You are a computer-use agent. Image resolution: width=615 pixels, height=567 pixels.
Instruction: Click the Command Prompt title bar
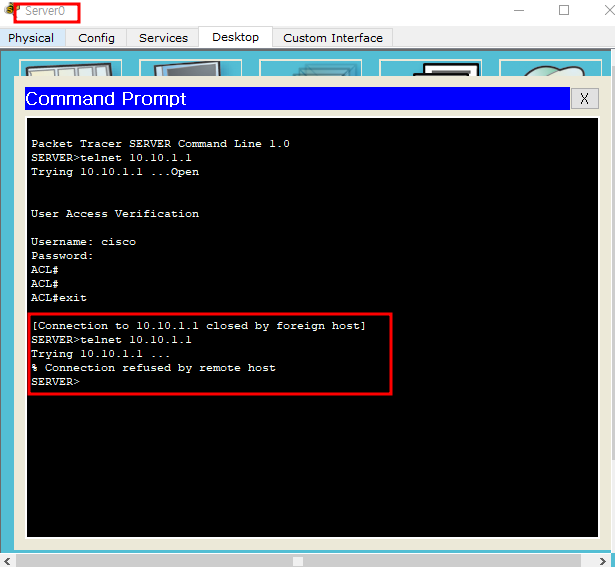tap(297, 98)
